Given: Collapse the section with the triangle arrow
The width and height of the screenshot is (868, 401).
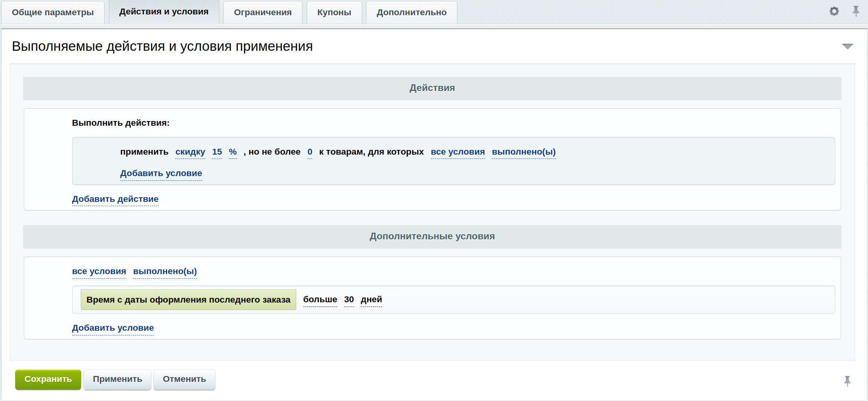Looking at the screenshot, I should (x=847, y=46).
